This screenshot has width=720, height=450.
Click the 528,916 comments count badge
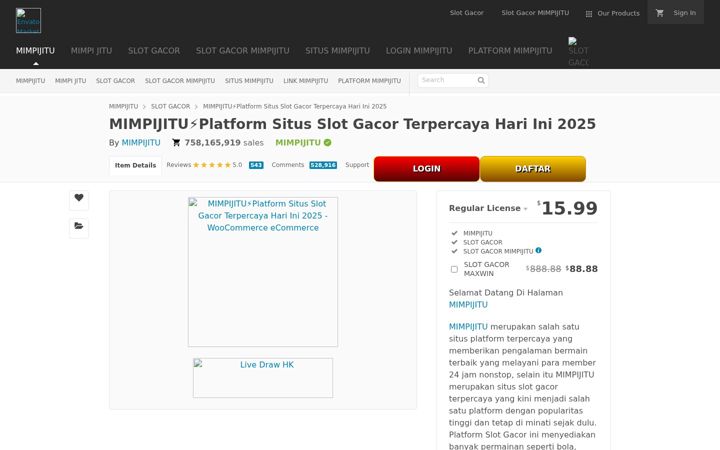click(x=323, y=165)
